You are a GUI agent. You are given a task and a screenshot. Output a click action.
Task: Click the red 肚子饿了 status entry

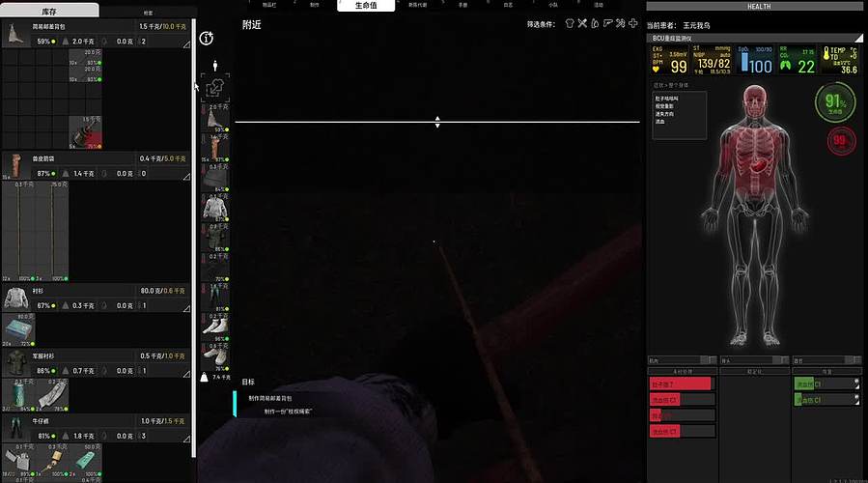(682, 384)
